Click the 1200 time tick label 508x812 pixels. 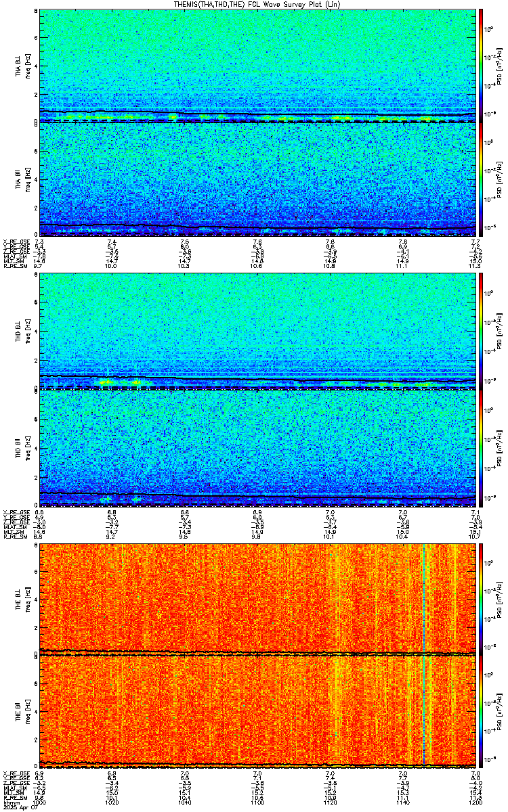(x=475, y=803)
